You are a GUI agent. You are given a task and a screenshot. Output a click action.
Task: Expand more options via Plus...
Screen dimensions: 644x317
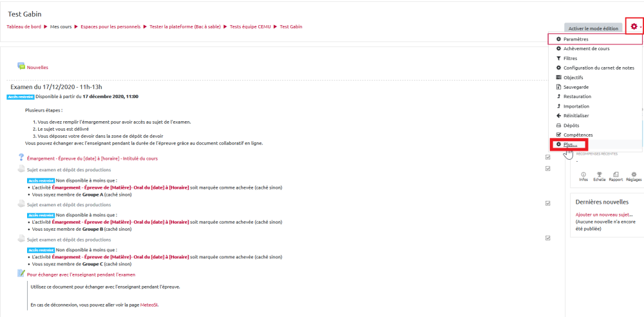570,144
